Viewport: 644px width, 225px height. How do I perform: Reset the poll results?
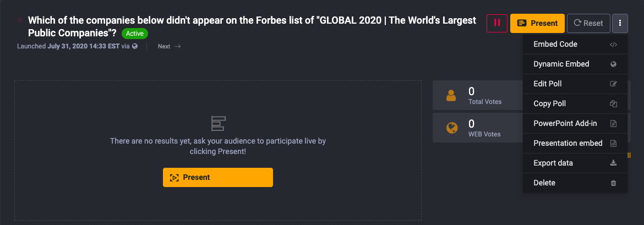[x=588, y=23]
